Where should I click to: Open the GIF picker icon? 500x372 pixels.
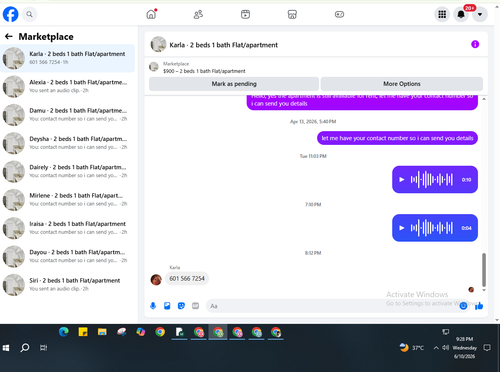point(195,306)
